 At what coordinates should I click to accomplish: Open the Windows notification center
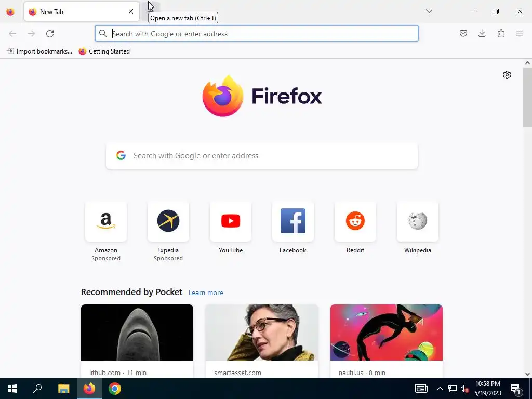coord(515,389)
